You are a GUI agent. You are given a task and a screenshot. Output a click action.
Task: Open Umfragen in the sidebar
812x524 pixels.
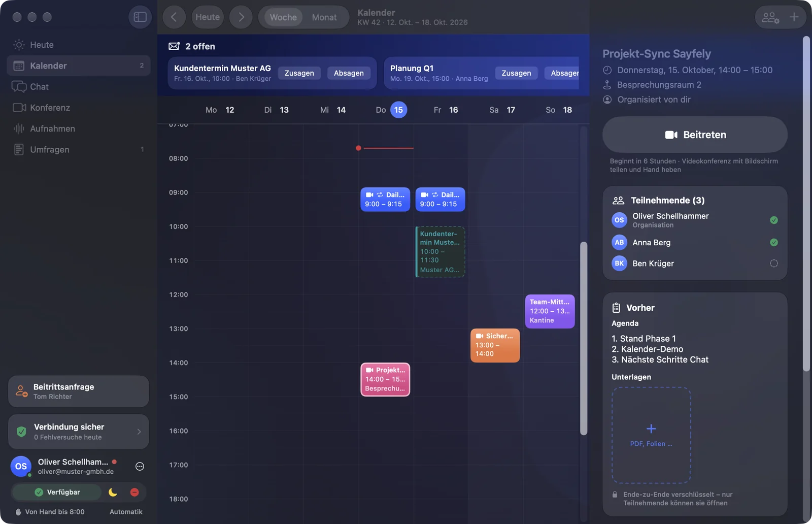[x=79, y=149]
